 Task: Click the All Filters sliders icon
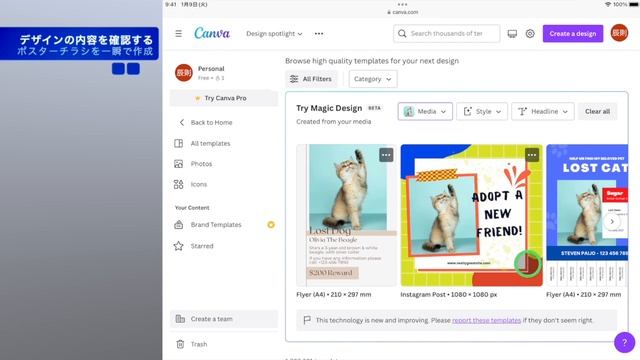point(294,79)
